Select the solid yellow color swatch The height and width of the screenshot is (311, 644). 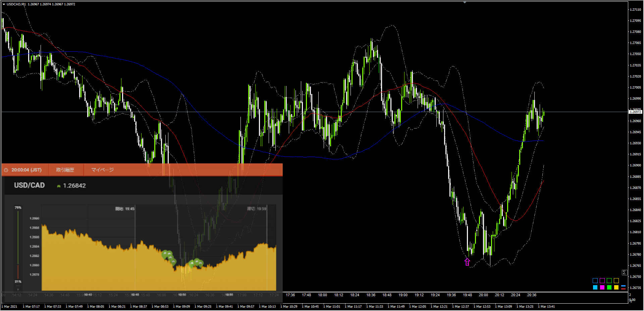616,288
